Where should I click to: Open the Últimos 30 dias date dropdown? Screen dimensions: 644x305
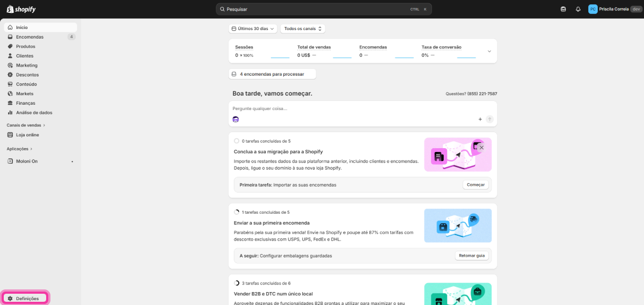[x=253, y=29]
